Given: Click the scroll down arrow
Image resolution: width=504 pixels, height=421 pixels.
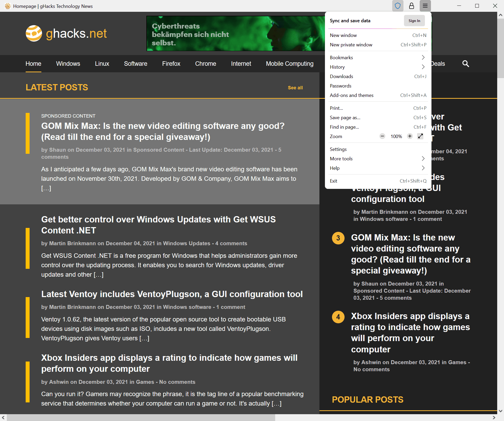Looking at the screenshot, I should (500, 411).
